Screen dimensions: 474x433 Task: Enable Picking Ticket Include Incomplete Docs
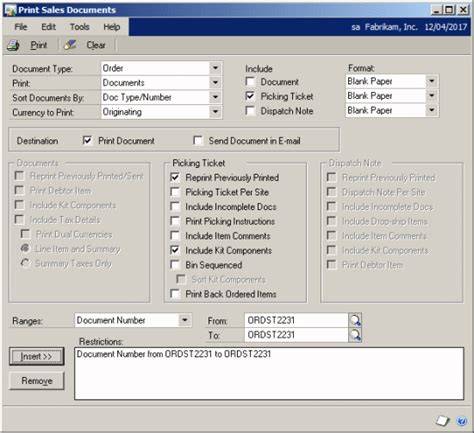175,206
